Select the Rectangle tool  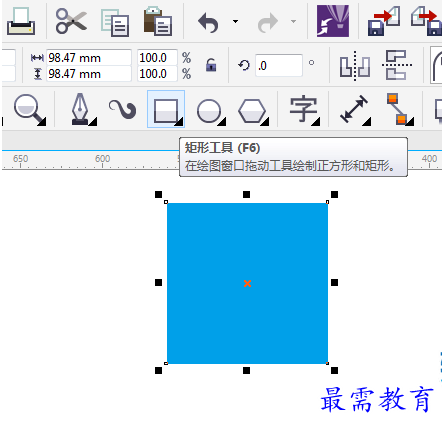[166, 109]
